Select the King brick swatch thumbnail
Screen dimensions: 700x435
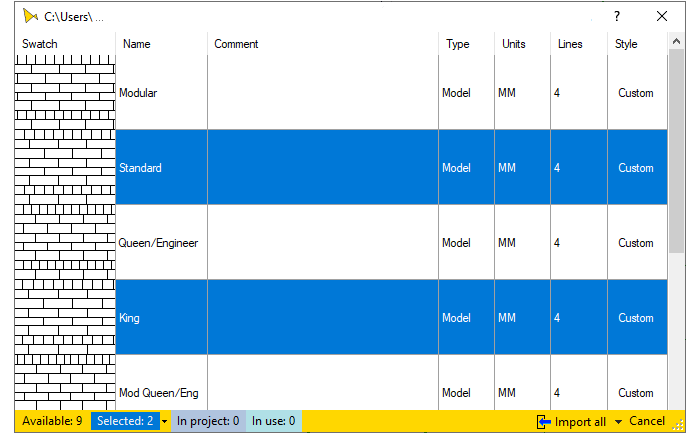(x=65, y=318)
